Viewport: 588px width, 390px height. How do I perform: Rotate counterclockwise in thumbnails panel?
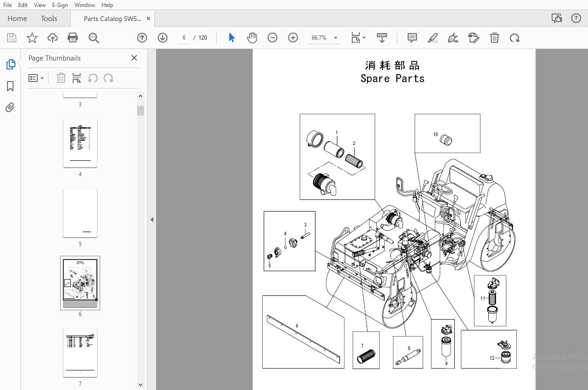pos(93,78)
